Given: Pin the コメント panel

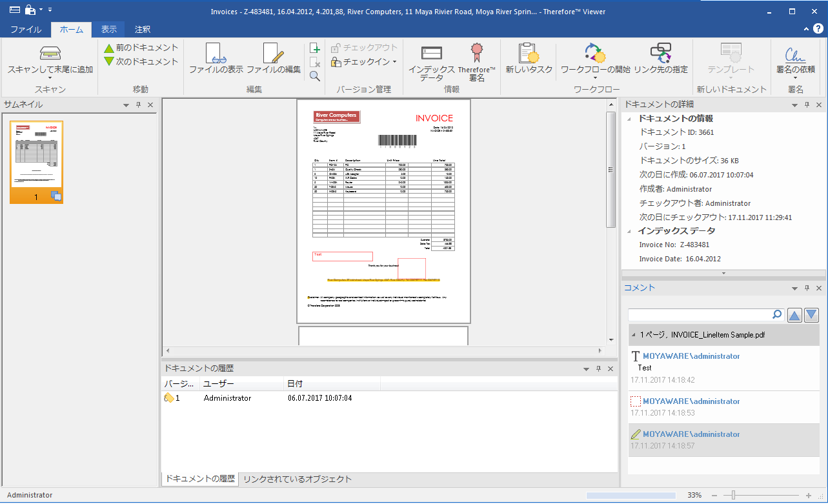Looking at the screenshot, I should point(807,288).
